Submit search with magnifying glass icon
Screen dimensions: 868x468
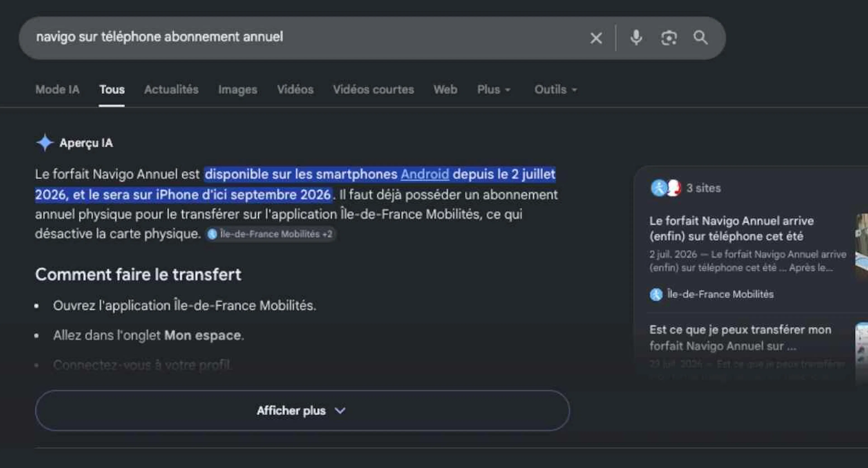click(x=701, y=38)
